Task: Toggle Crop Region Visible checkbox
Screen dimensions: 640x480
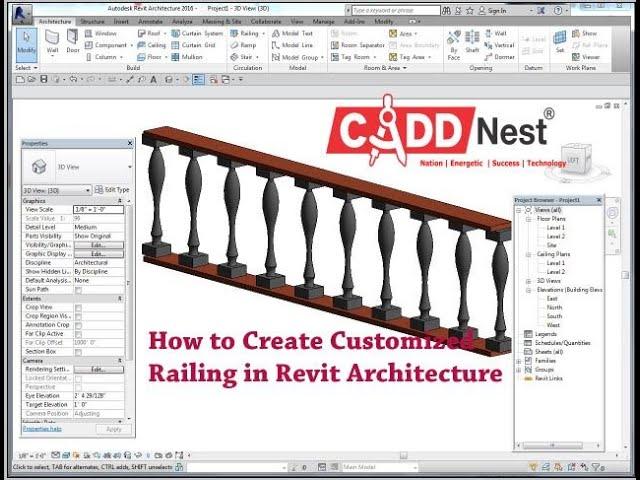Action: tap(78, 316)
